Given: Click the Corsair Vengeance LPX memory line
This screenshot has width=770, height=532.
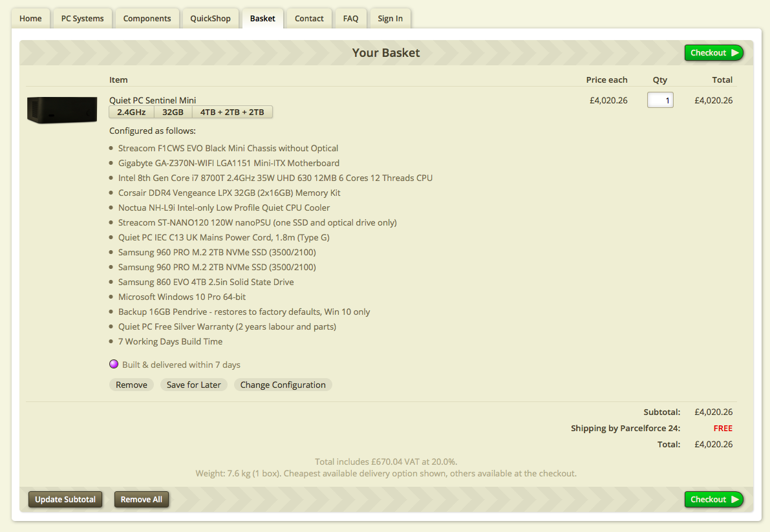Looking at the screenshot, I should point(230,193).
